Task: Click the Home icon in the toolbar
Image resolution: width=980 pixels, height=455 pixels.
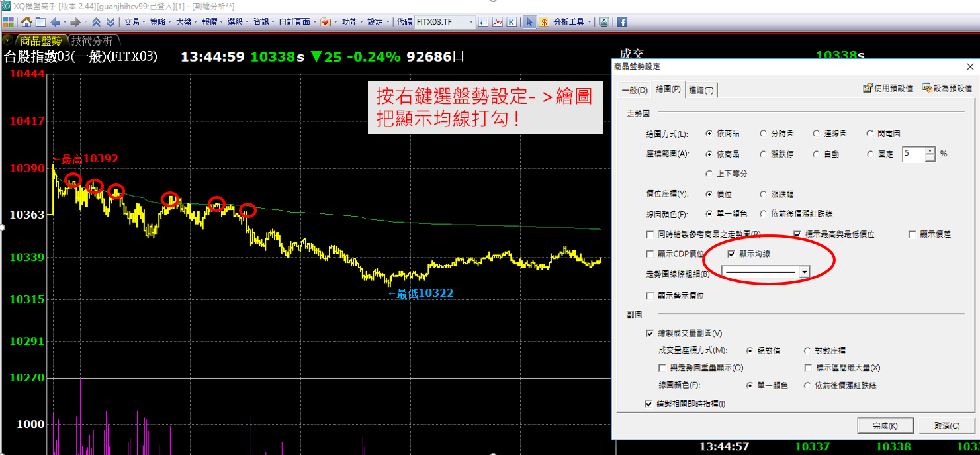Action: pyautogui.click(x=26, y=22)
